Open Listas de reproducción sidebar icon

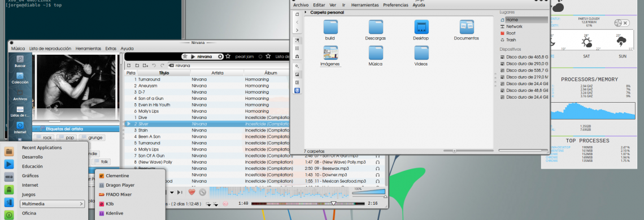[x=20, y=112]
